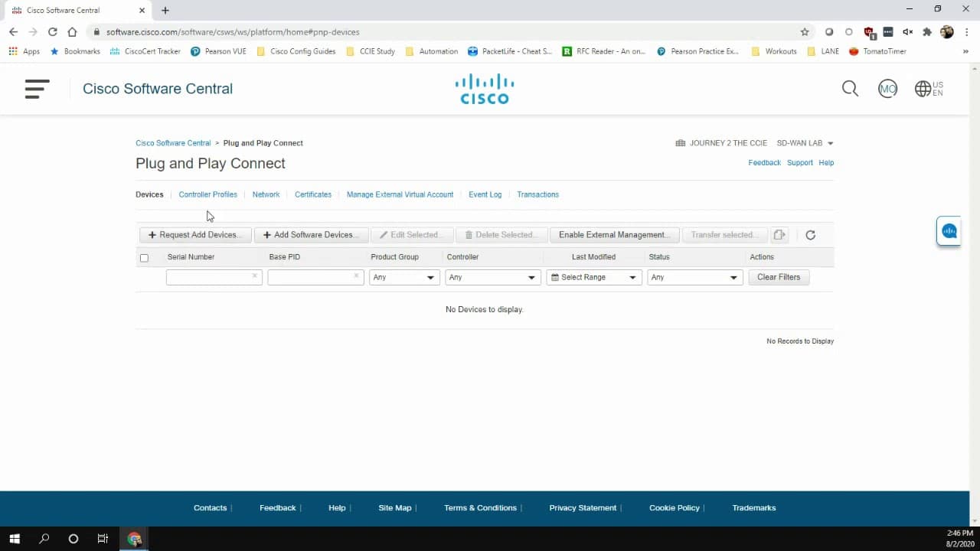The image size is (980, 551).
Task: Open the Cisco Software Central breadcrumb link
Action: (x=173, y=143)
